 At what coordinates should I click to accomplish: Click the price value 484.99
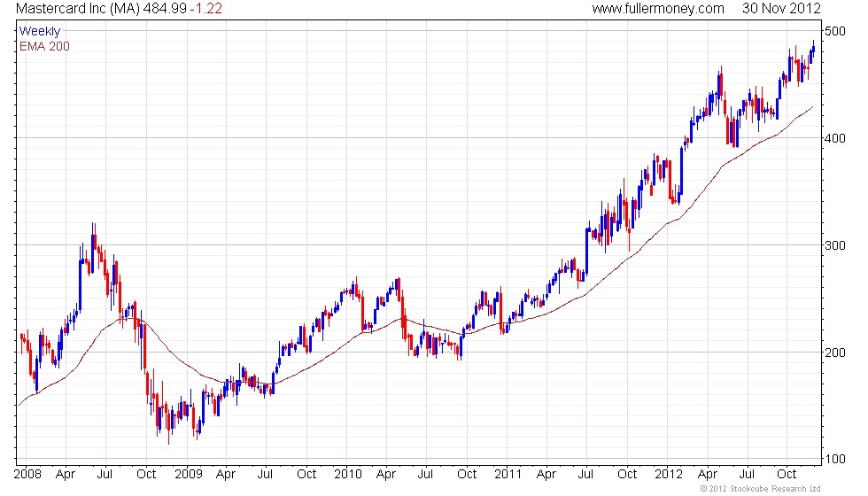(x=165, y=8)
